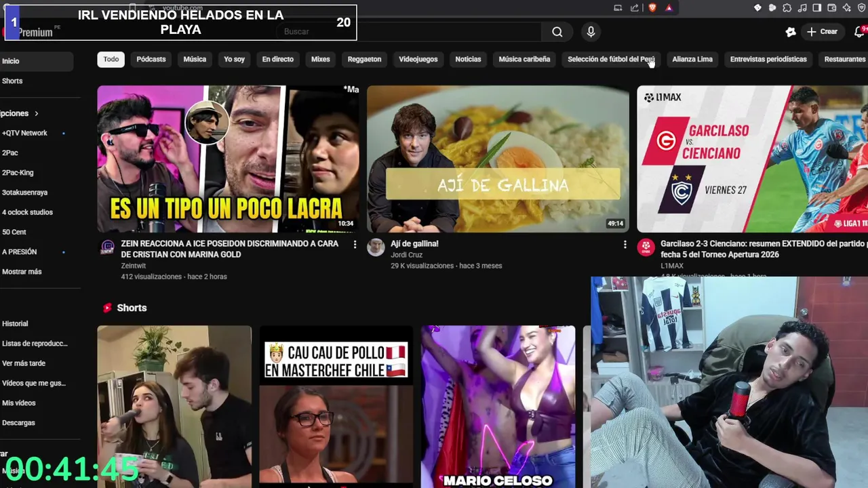Toggle browser sidebar panel icon
Screen dimensions: 868x488
tap(816, 8)
